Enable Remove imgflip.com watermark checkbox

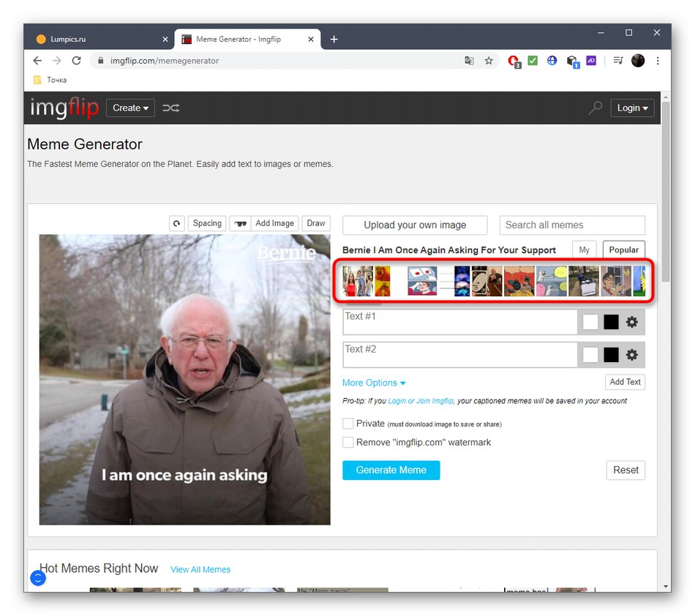(348, 443)
